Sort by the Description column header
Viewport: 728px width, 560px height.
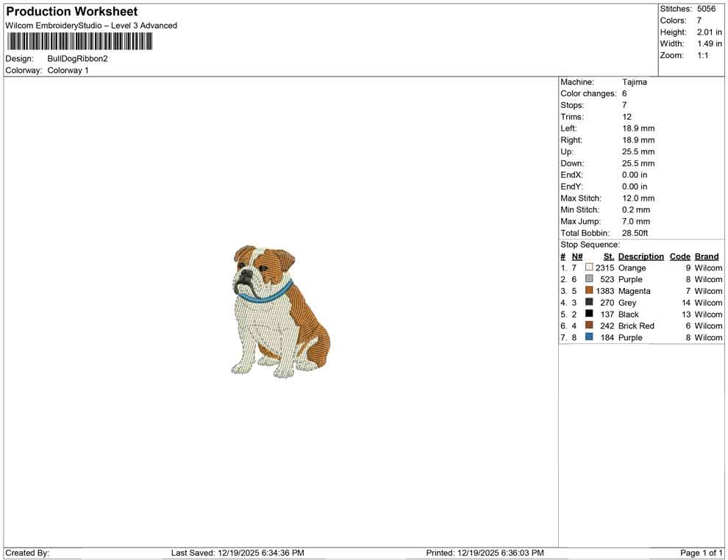pyautogui.click(x=640, y=256)
